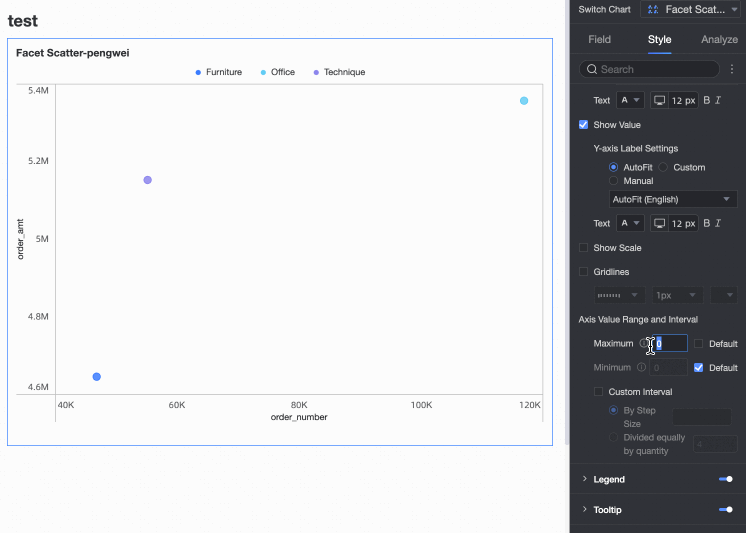Viewport: 746px width, 533px height.
Task: Uncheck the Show Value checkbox
Action: [584, 125]
